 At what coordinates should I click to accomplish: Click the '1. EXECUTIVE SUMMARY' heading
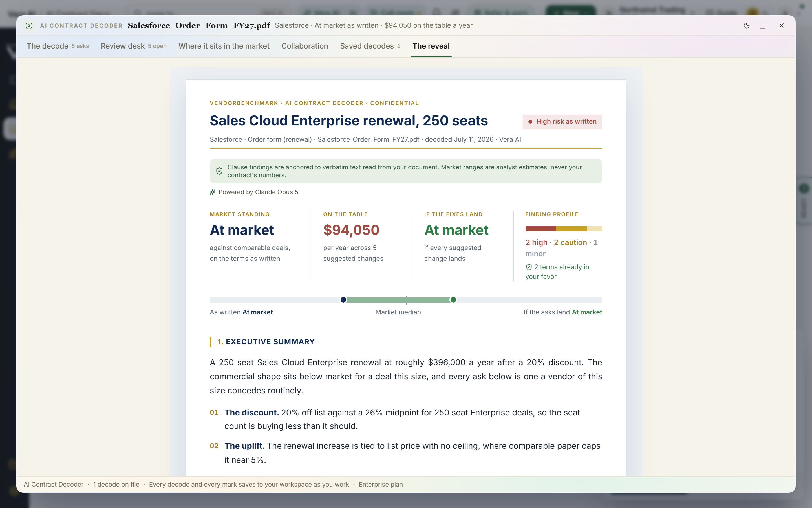(266, 342)
